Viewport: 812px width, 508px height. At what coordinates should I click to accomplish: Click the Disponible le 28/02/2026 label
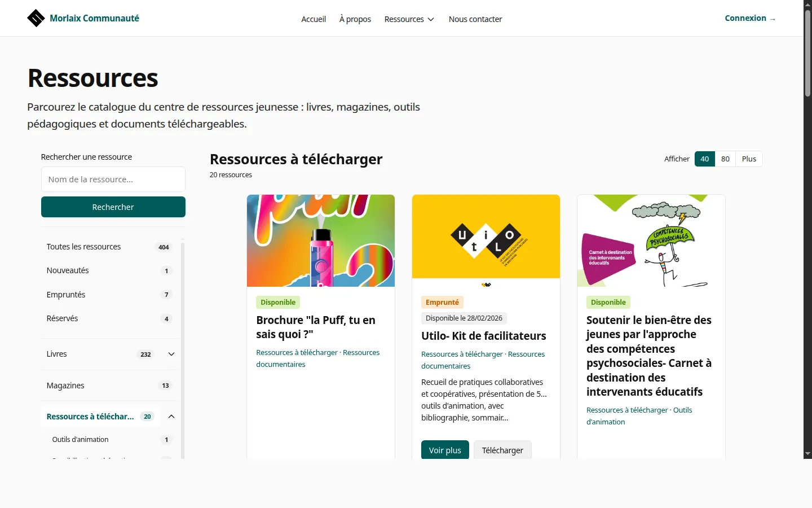pos(464,318)
